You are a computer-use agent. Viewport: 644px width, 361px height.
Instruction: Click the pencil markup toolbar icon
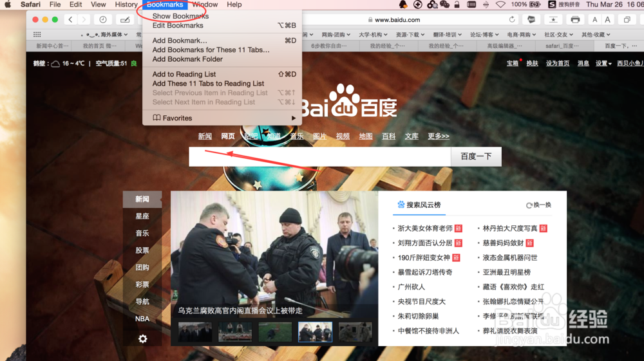125,20
